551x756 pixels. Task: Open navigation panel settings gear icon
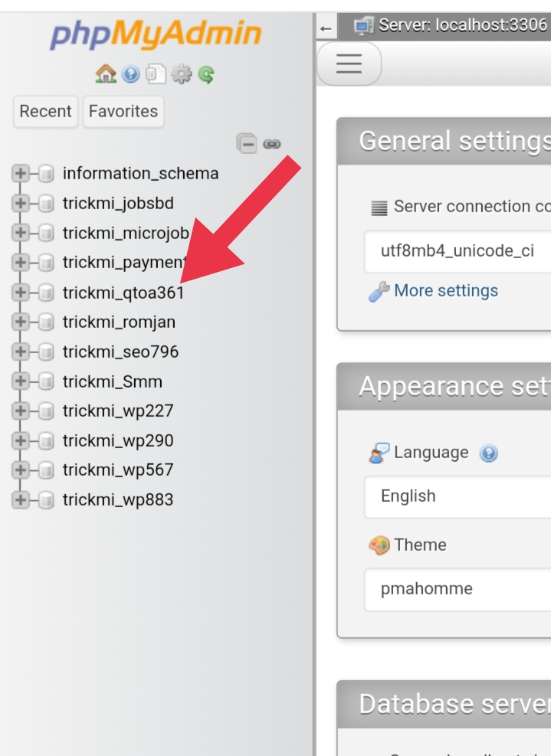click(x=181, y=74)
